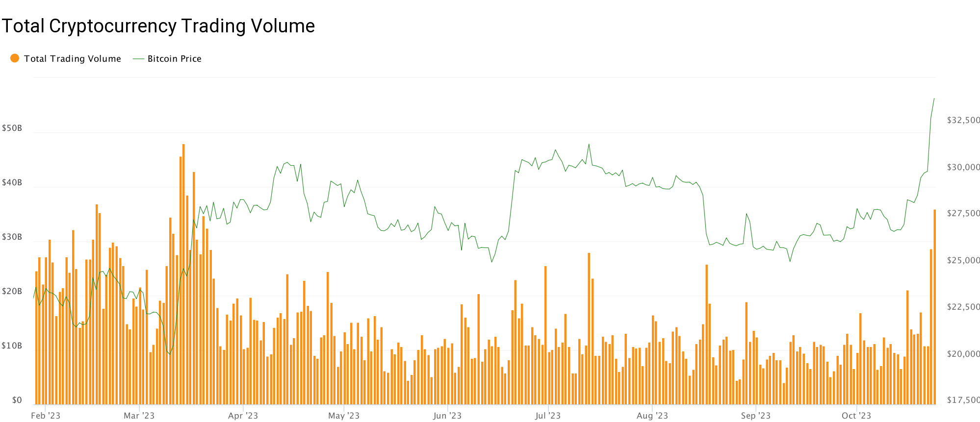Select the Jun '23 x-axis label

click(447, 416)
